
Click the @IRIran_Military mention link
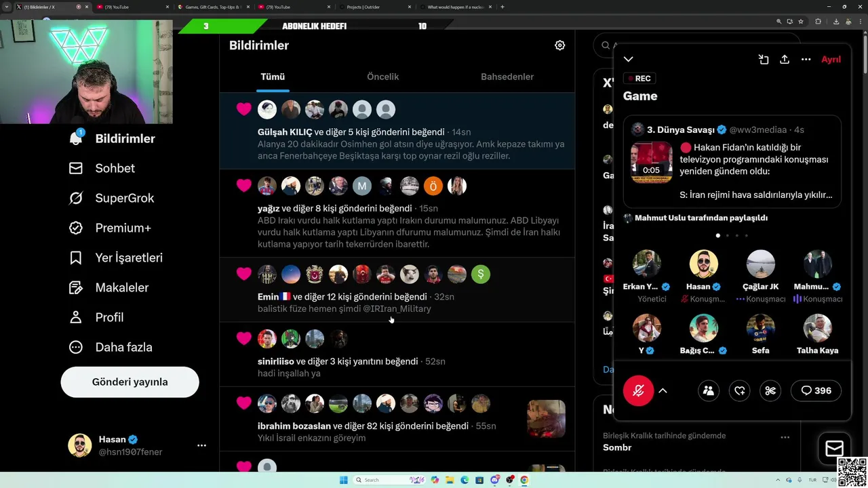point(397,308)
